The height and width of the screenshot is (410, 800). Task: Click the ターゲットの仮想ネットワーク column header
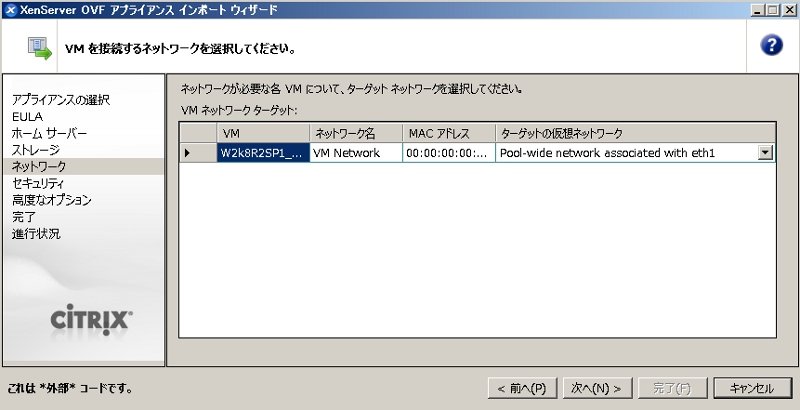coord(636,134)
